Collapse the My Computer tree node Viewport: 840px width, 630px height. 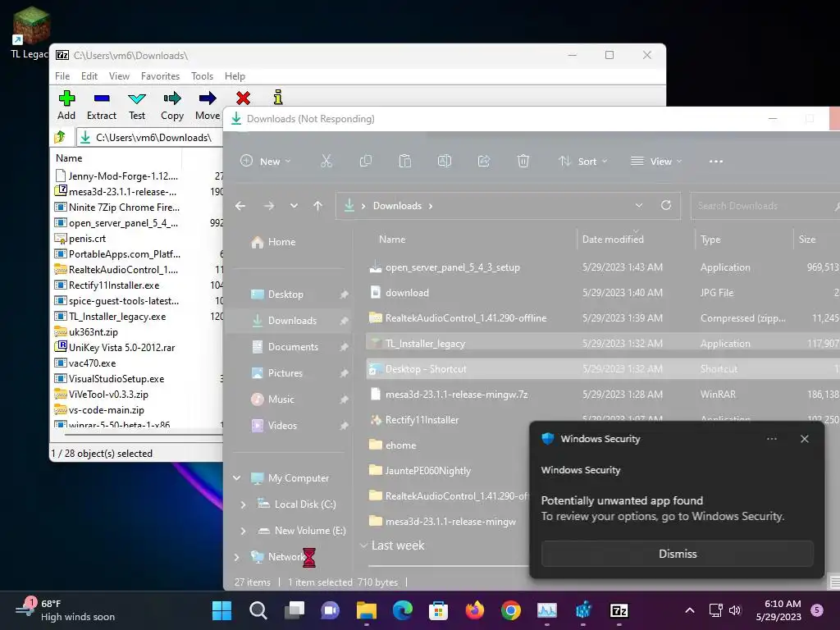(x=237, y=478)
